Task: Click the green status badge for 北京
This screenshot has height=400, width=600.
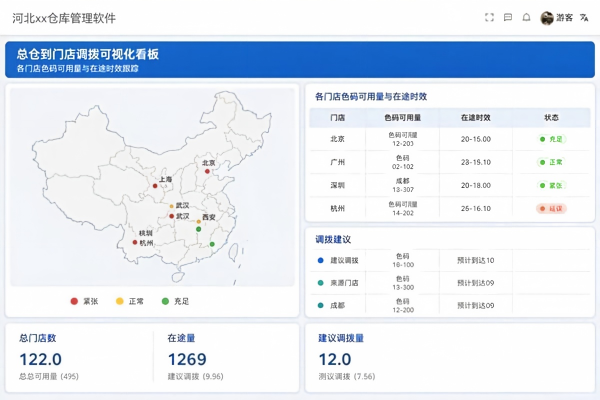Action: point(551,139)
